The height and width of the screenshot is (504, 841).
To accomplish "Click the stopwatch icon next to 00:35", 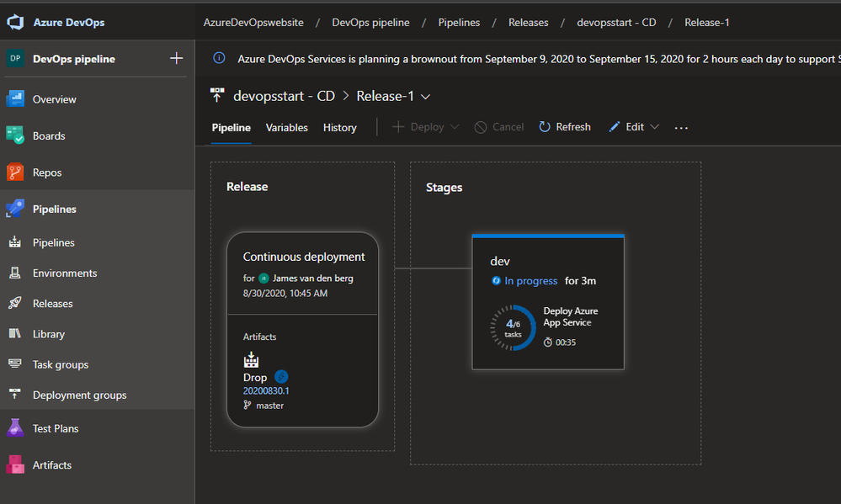I will pyautogui.click(x=547, y=342).
